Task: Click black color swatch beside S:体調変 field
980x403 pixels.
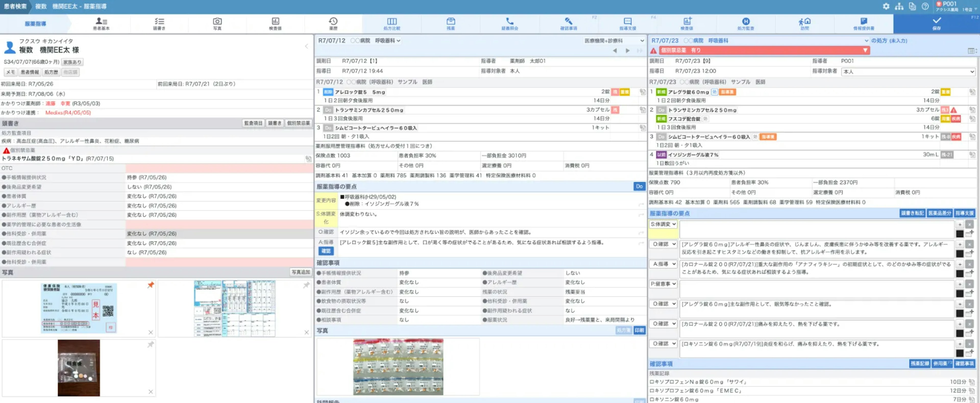Action: click(x=960, y=234)
